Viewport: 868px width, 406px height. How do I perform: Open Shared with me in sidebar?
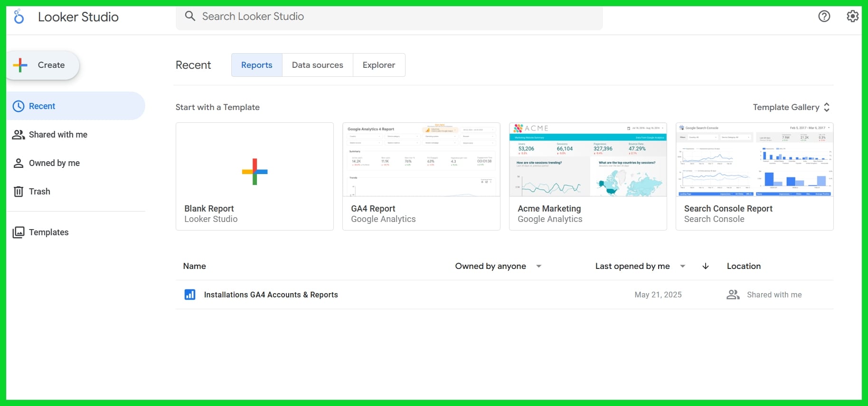coord(76,135)
